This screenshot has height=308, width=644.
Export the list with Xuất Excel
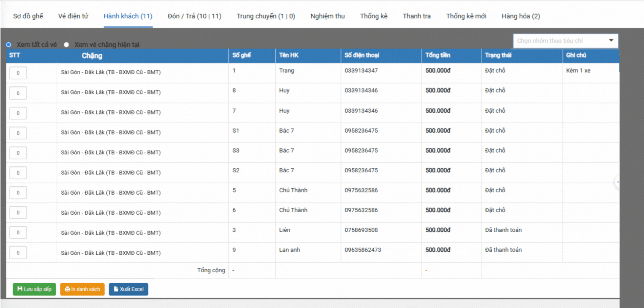click(x=128, y=289)
